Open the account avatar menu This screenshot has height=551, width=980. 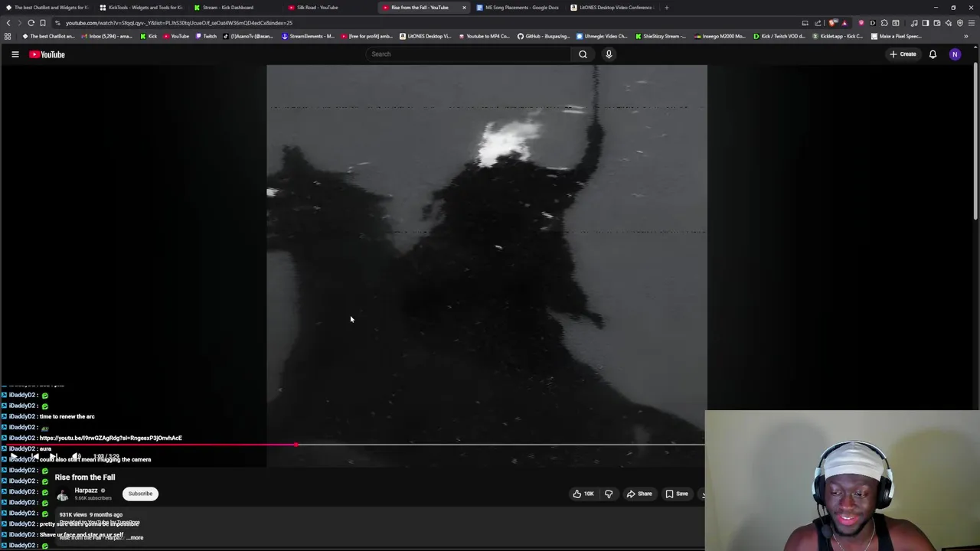tap(955, 54)
